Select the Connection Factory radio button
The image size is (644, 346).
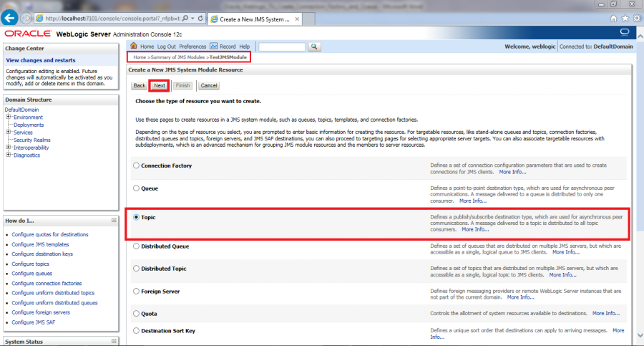(136, 165)
